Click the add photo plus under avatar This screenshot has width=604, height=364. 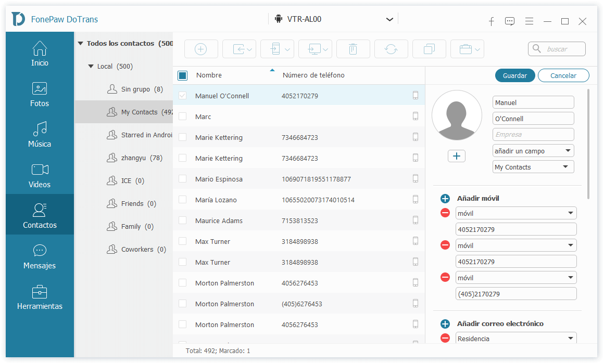(457, 156)
